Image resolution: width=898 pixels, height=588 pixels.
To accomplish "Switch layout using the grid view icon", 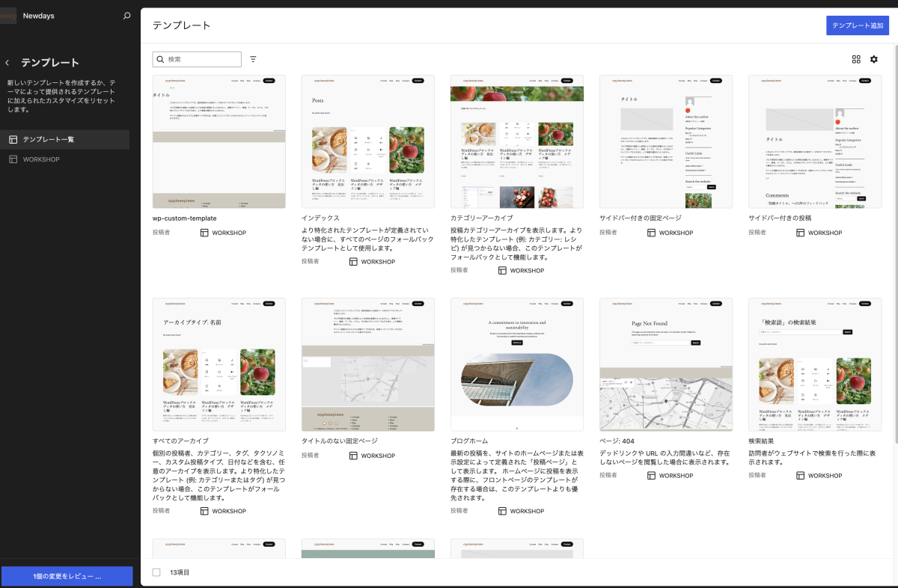I will pyautogui.click(x=856, y=59).
